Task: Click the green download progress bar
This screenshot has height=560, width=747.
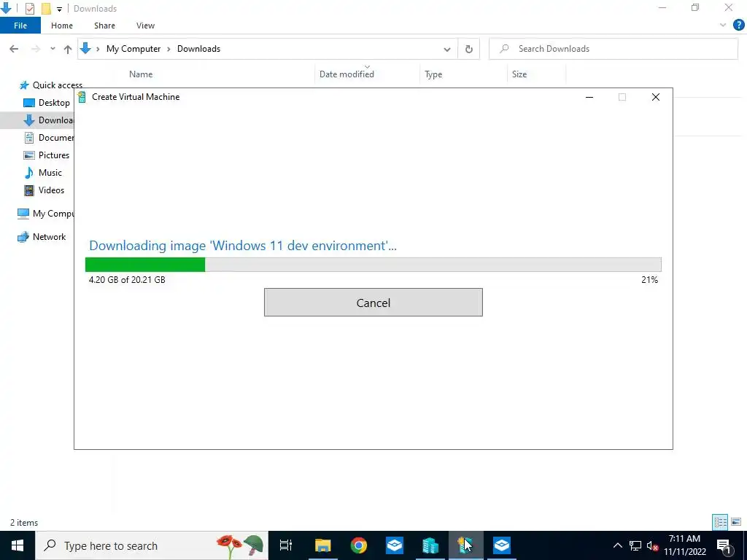Action: 373,265
